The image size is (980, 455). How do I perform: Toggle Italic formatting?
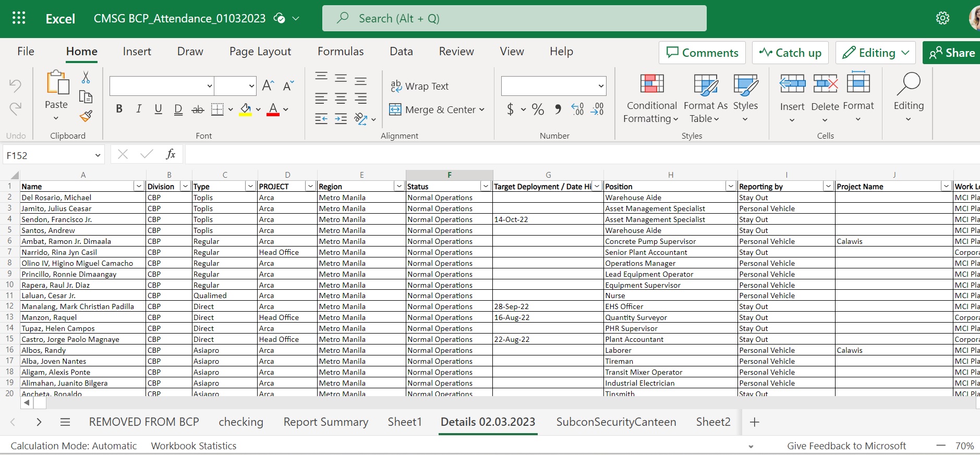(x=139, y=109)
